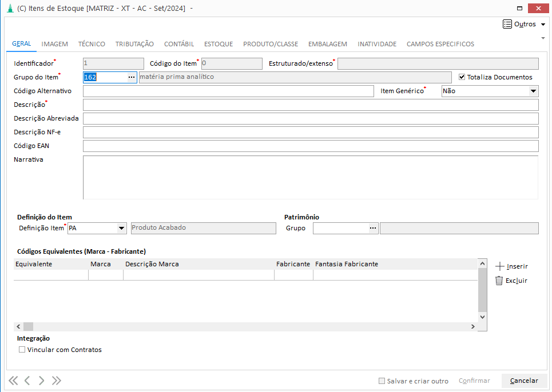Click the Fantasia Fabricante column header

point(395,264)
